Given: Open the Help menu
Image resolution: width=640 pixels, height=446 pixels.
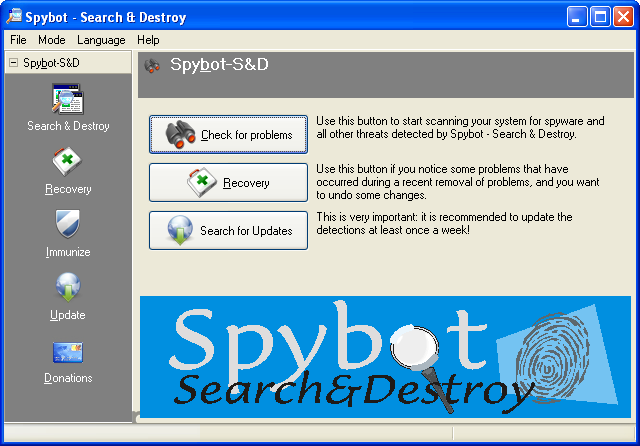Looking at the screenshot, I should (x=148, y=40).
